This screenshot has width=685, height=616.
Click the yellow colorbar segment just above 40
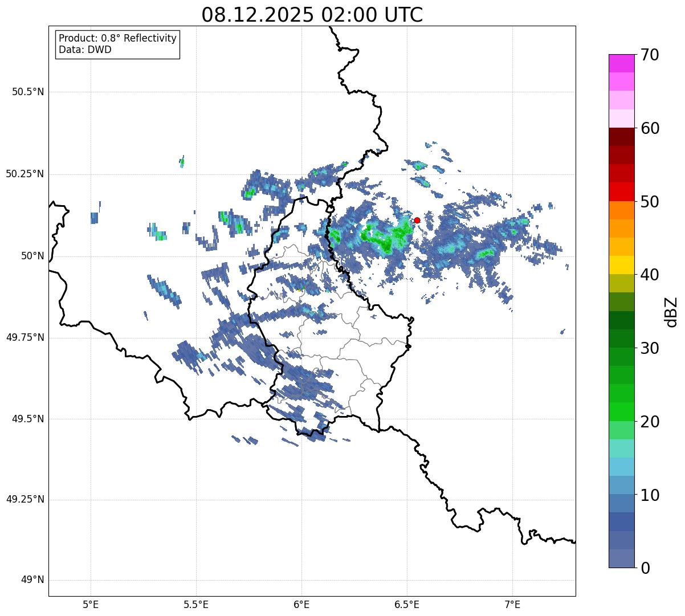[x=621, y=265]
